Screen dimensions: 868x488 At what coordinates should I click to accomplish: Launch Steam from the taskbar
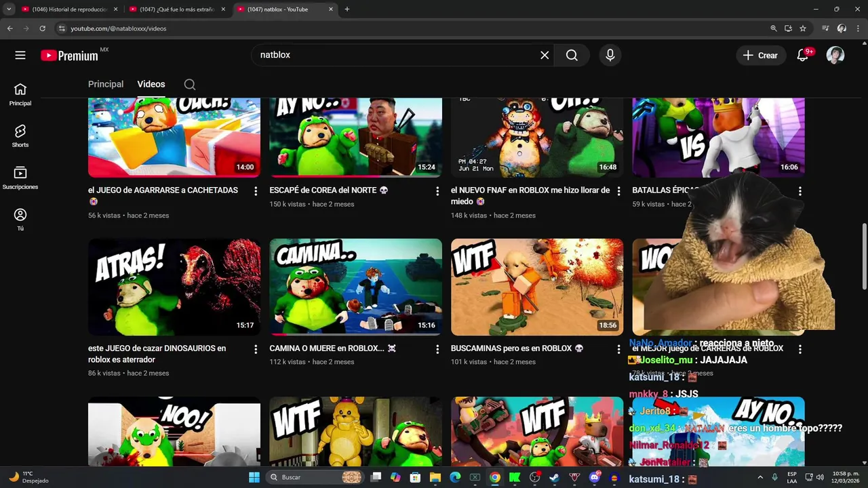pyautogui.click(x=554, y=477)
